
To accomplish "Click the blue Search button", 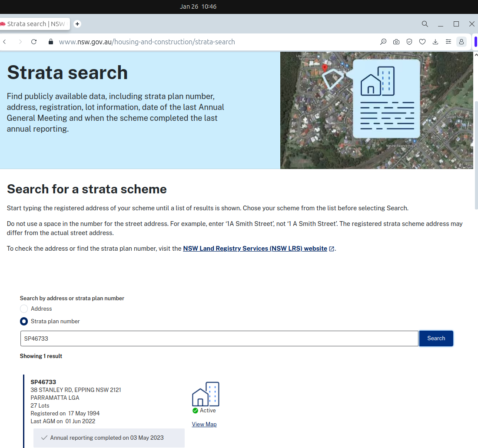I will point(436,338).
